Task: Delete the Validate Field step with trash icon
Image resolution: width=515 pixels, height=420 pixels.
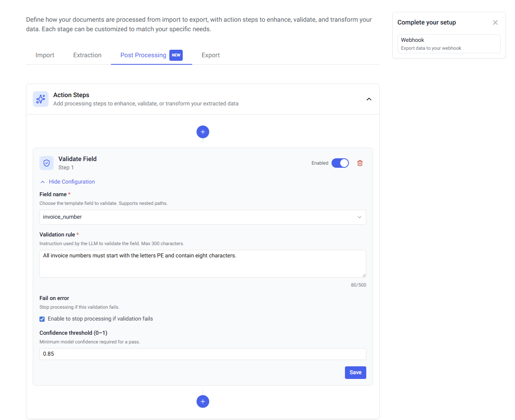Action: 360,163
